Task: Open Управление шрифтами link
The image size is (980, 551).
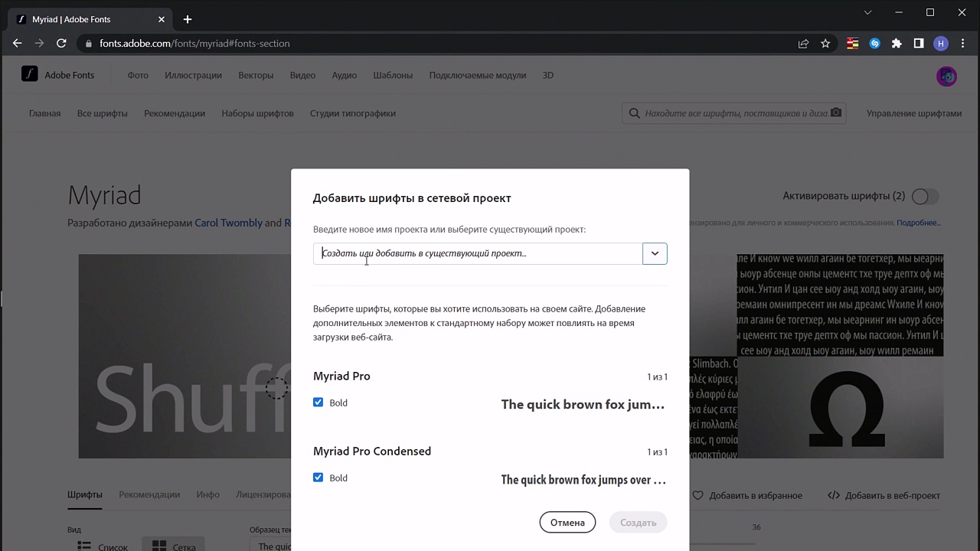Action: click(x=914, y=113)
